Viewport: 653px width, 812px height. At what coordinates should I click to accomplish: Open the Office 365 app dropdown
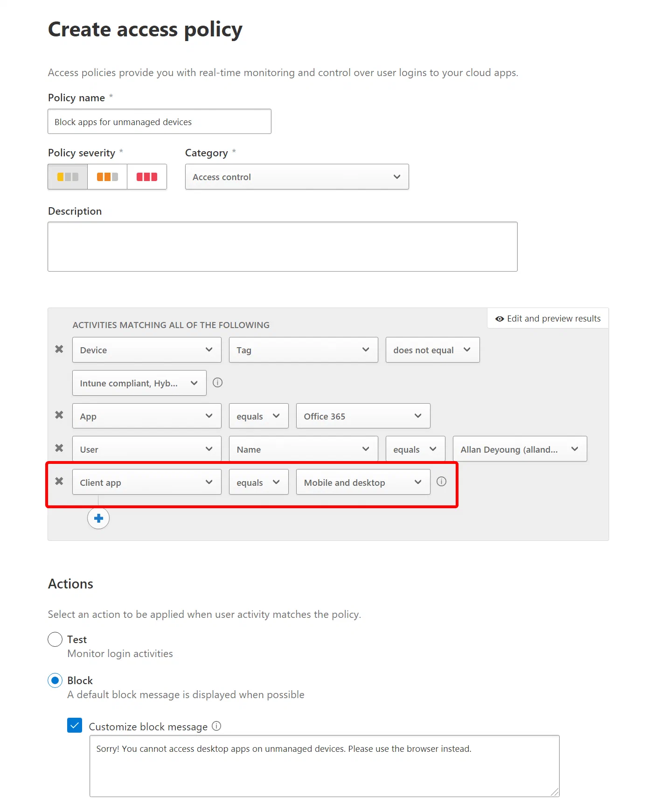click(x=363, y=416)
